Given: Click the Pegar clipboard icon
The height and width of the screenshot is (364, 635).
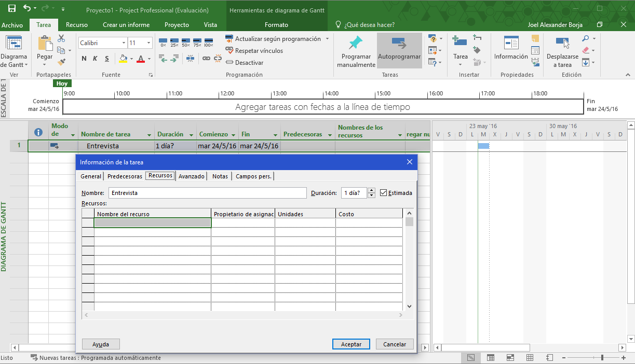Looking at the screenshot, I should point(45,44).
